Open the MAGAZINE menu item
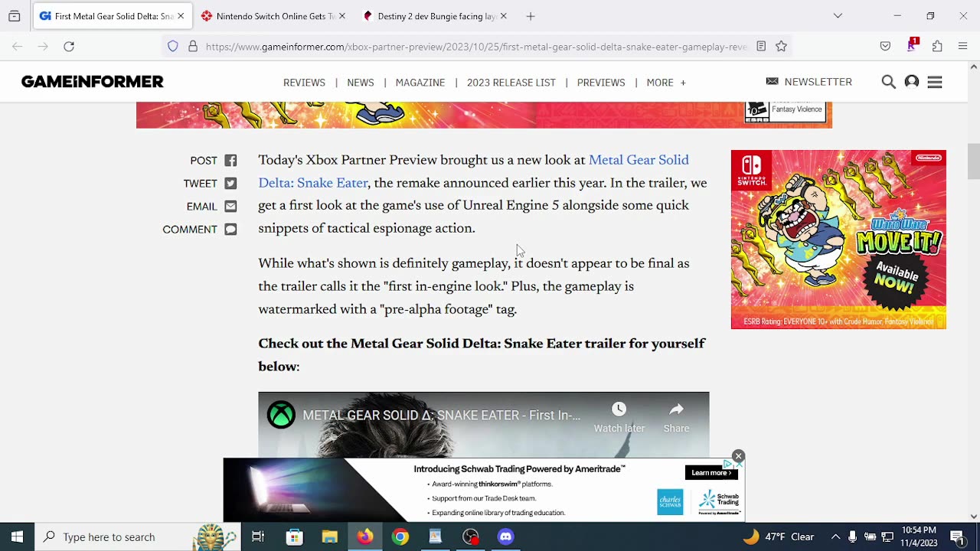Screen dimensions: 980x551 point(420,83)
